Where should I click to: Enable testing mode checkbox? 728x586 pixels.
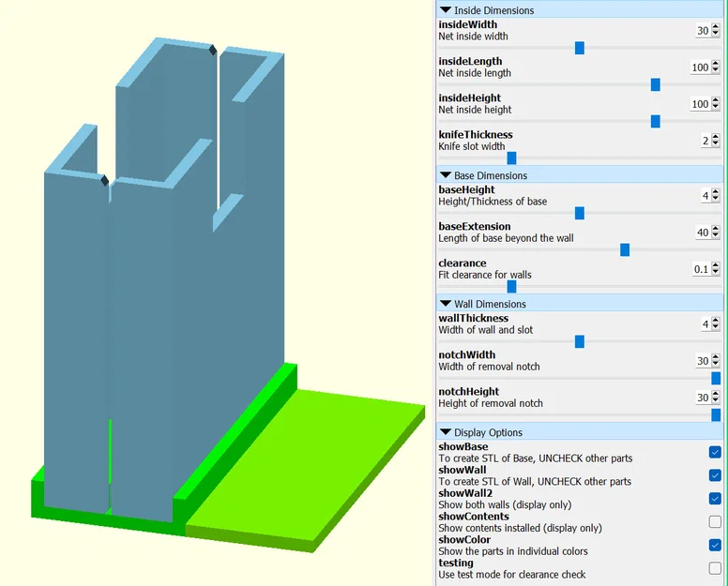(715, 568)
